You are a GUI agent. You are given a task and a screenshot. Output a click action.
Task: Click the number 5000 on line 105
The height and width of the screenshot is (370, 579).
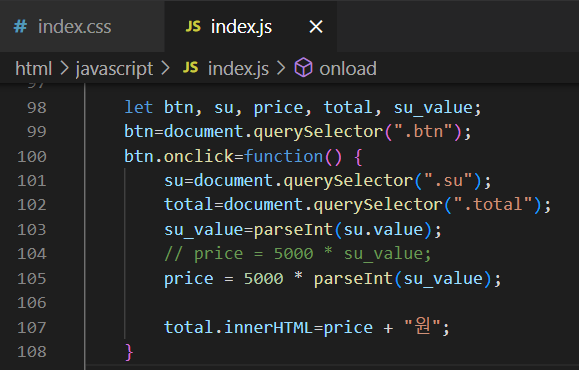pos(264,278)
